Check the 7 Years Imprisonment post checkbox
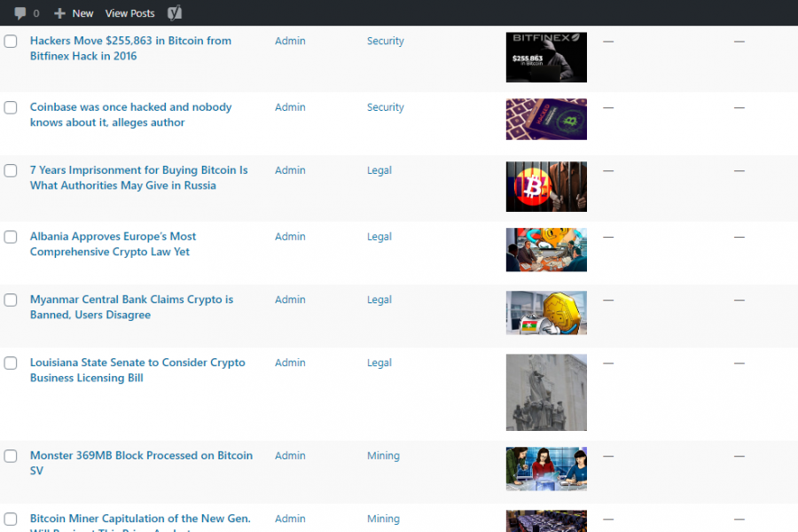The width and height of the screenshot is (798, 532). [11, 170]
